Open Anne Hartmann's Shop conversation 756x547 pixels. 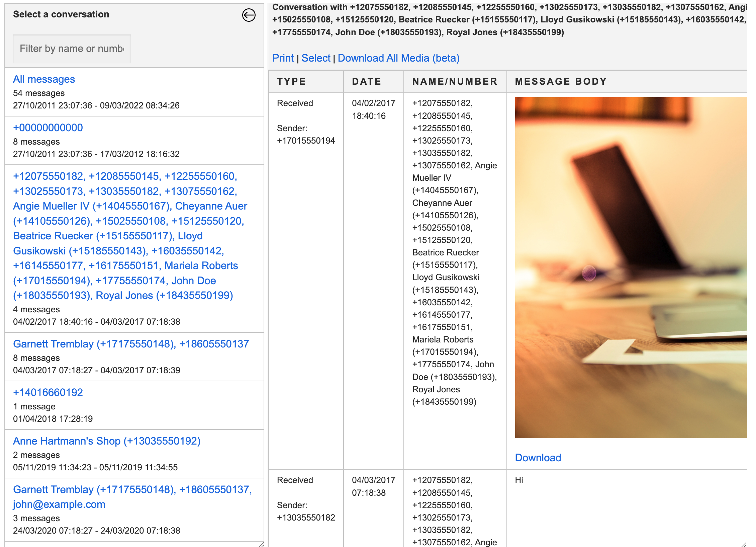point(107,441)
